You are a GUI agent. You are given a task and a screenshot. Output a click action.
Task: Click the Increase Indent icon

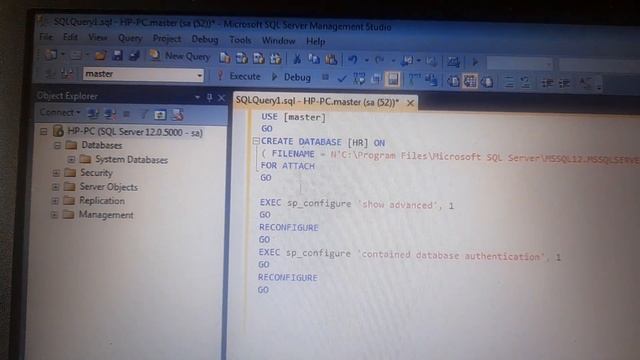pos(564,84)
